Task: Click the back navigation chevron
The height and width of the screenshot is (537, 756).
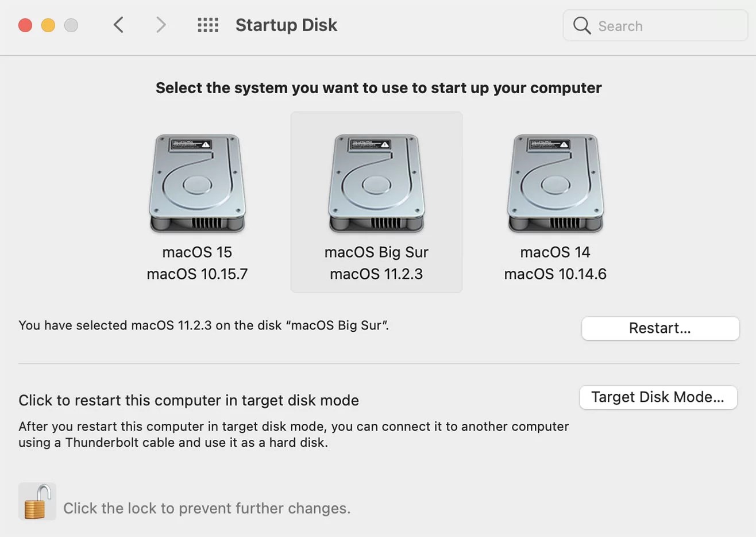Action: coord(118,25)
